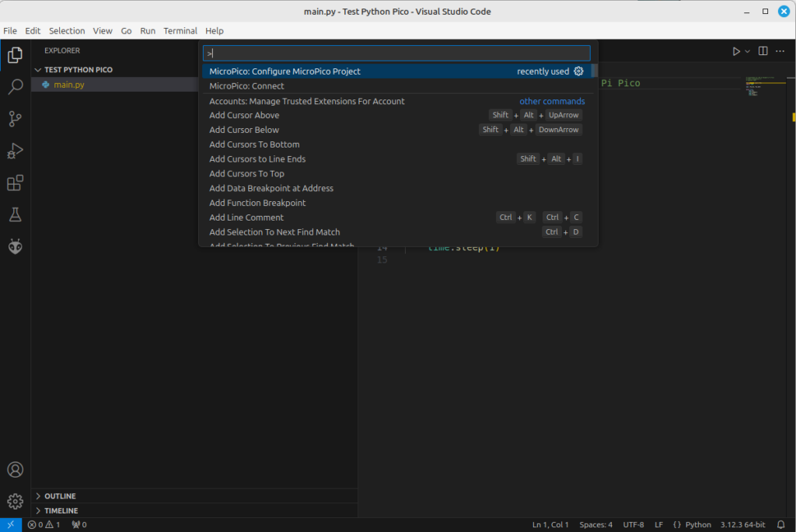Select Python interpreter 3.12.3 64-bit
Viewport: 796px width, 532px height.
click(742, 525)
